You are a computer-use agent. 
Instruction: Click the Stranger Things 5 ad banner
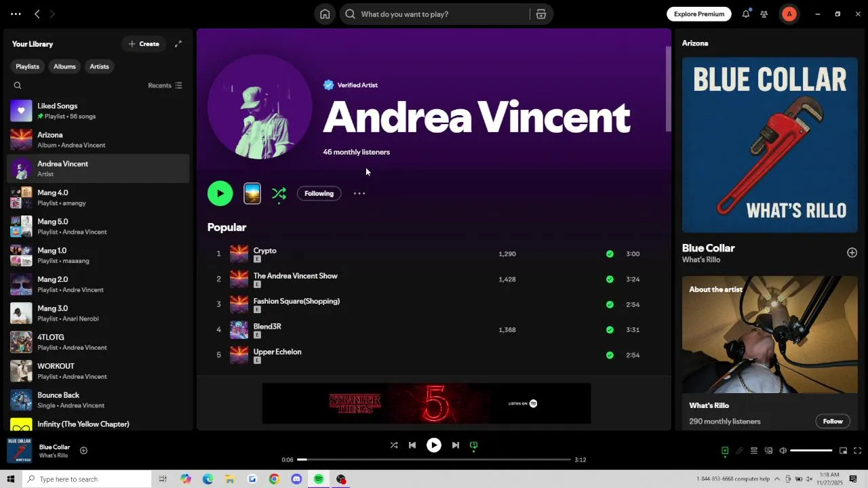[x=427, y=403]
